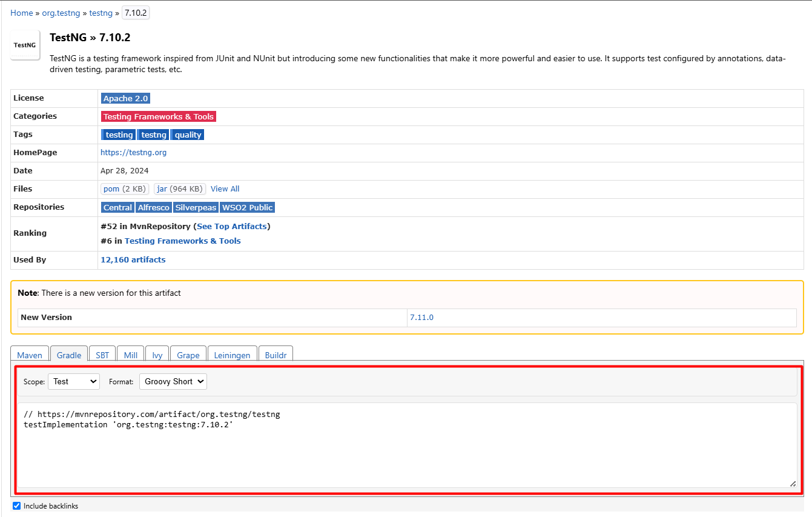This screenshot has height=517, width=812.
Task: Open the org.testng breadcrumb link
Action: (x=61, y=13)
